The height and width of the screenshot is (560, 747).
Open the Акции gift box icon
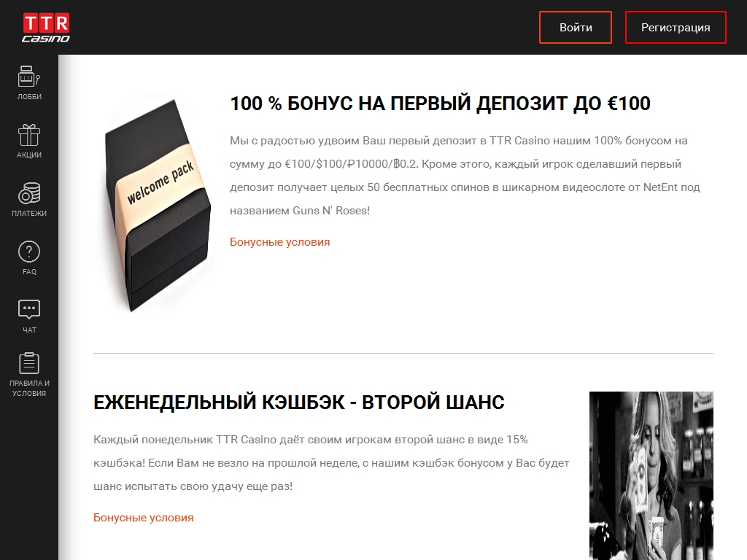pyautogui.click(x=29, y=135)
